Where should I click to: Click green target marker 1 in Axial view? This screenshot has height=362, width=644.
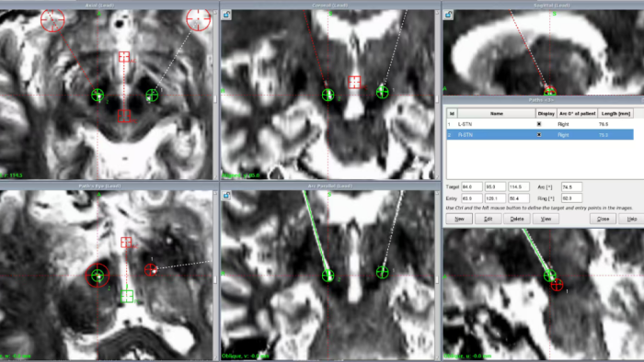coord(152,96)
